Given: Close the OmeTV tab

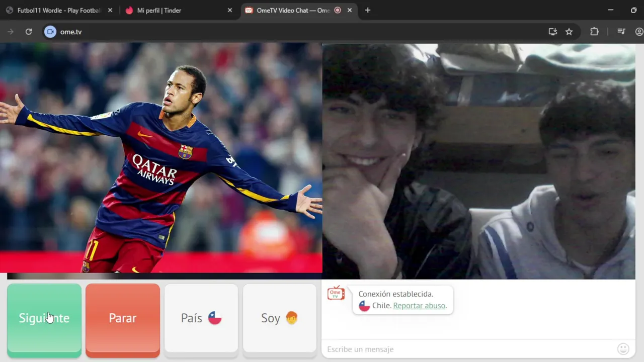Looking at the screenshot, I should pos(350,10).
